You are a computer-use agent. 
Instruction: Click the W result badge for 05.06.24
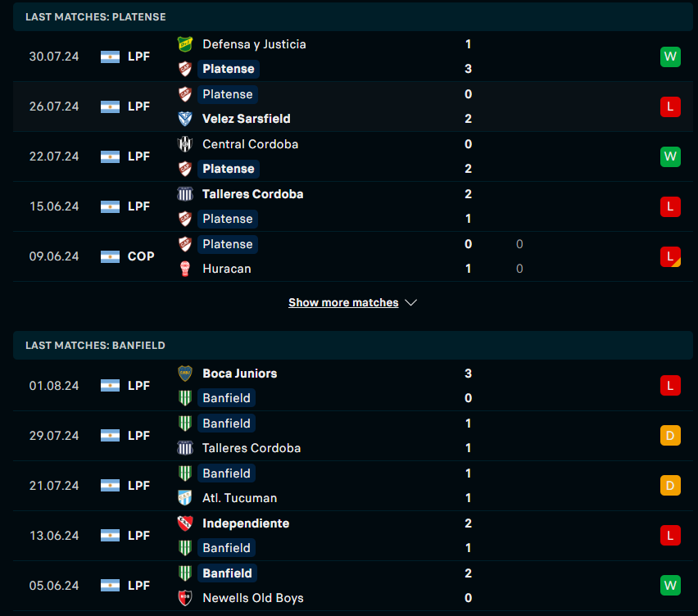click(x=670, y=586)
